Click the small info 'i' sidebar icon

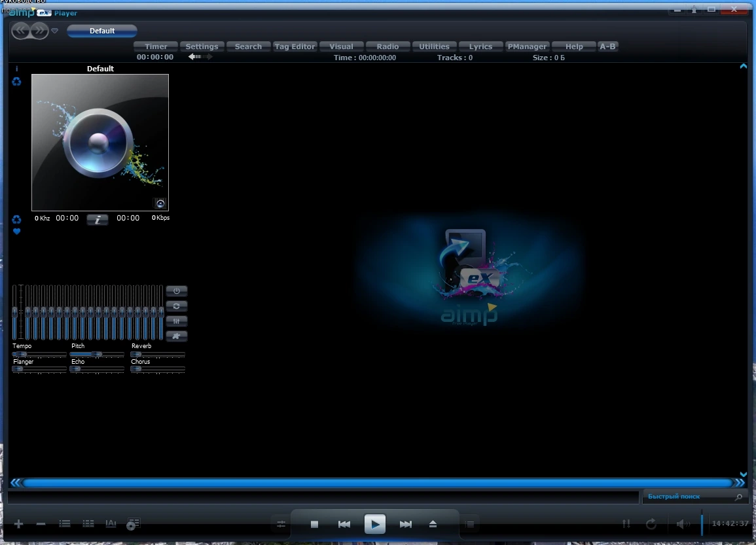17,69
